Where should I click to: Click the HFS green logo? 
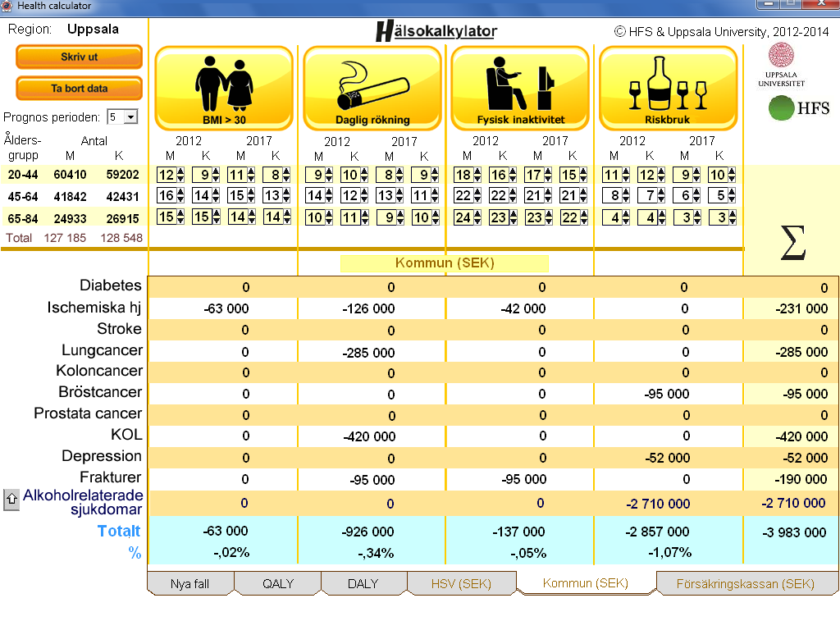pos(799,108)
